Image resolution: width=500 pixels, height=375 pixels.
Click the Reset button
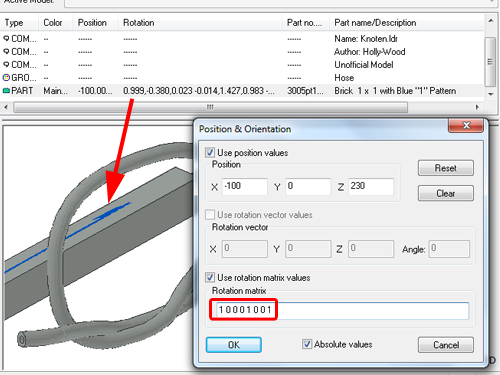(x=446, y=168)
